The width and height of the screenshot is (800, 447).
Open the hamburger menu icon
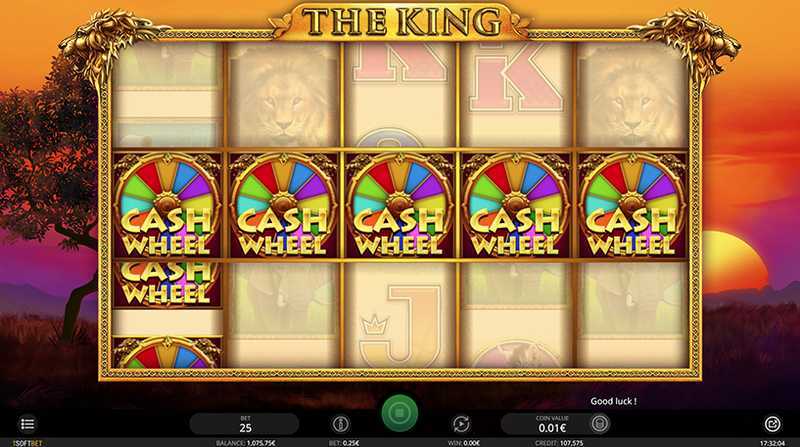[x=28, y=424]
